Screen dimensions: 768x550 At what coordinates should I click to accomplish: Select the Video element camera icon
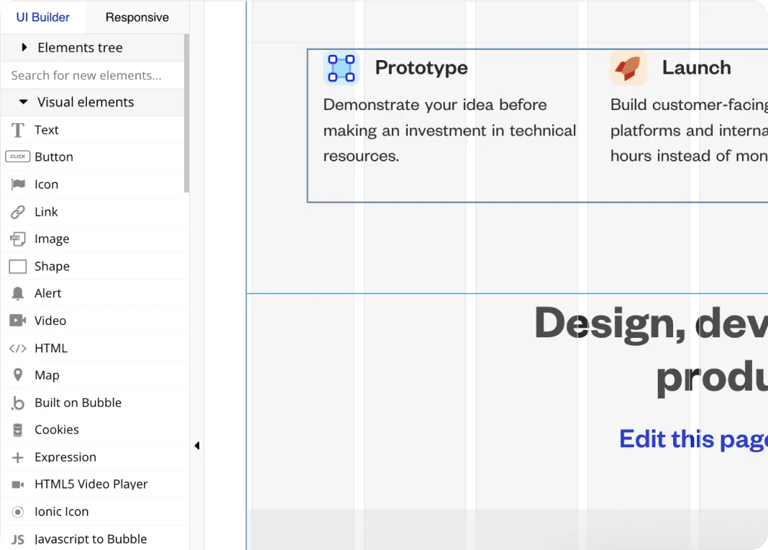pos(18,320)
